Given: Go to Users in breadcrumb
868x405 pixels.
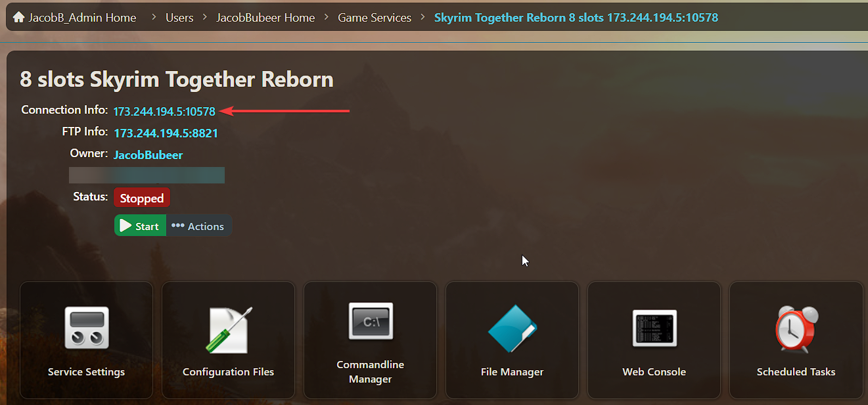Looking at the screenshot, I should point(179,18).
